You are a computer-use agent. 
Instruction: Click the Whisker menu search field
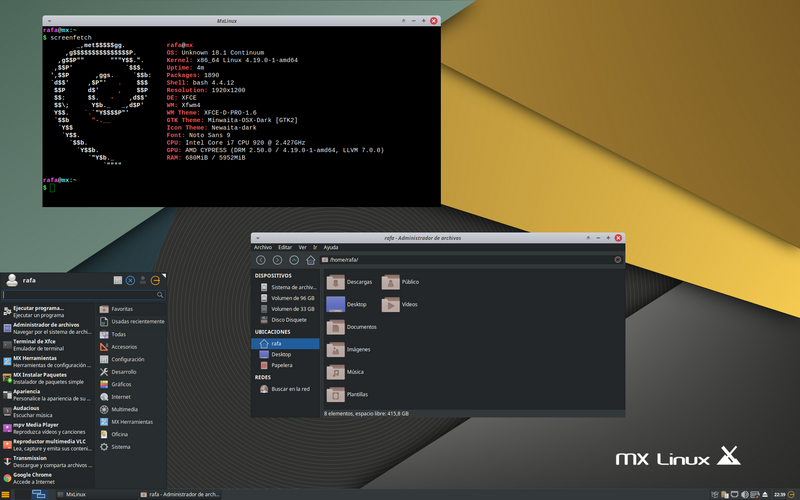(x=83, y=295)
